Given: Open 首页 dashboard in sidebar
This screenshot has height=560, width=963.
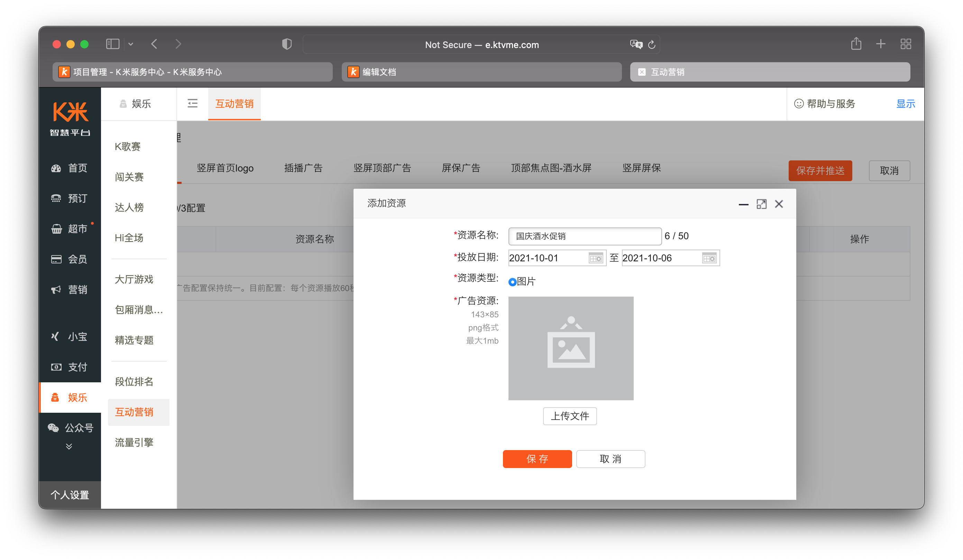Looking at the screenshot, I should point(70,168).
